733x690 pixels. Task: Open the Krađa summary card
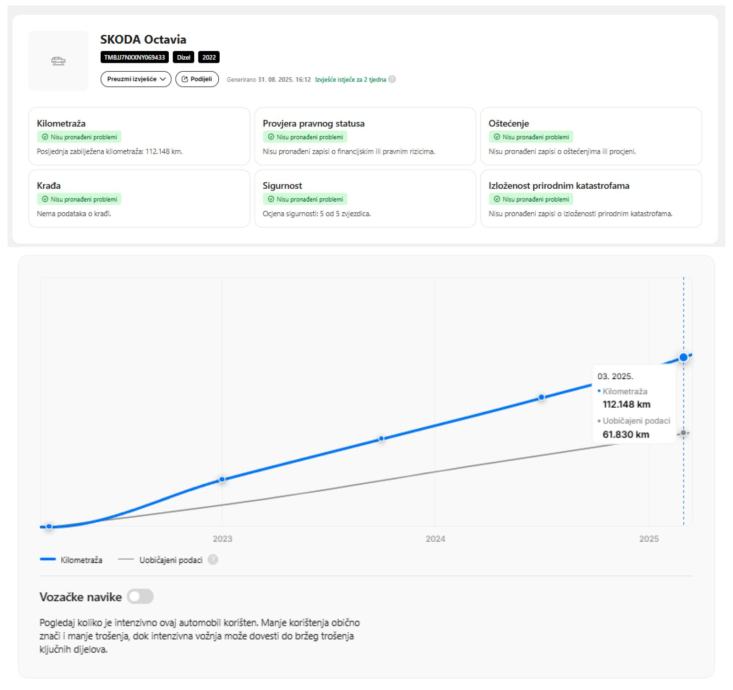pos(139,198)
